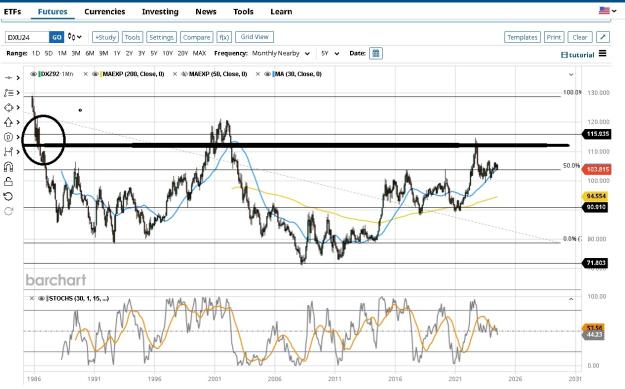Open the Tools menu in top navigation
This screenshot has width=625, height=389.
click(243, 12)
